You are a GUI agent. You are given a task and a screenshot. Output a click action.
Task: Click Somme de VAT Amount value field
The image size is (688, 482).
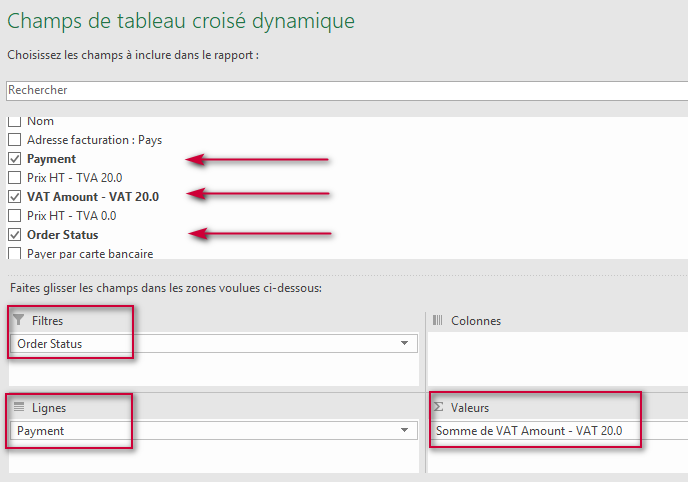[530, 431]
